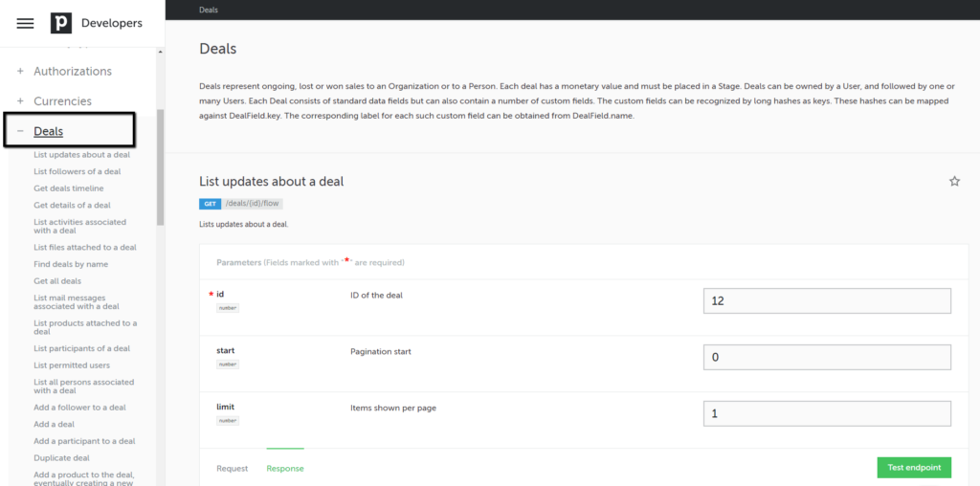This screenshot has width=980, height=486.
Task: Select Get all deals link
Action: pos(57,281)
